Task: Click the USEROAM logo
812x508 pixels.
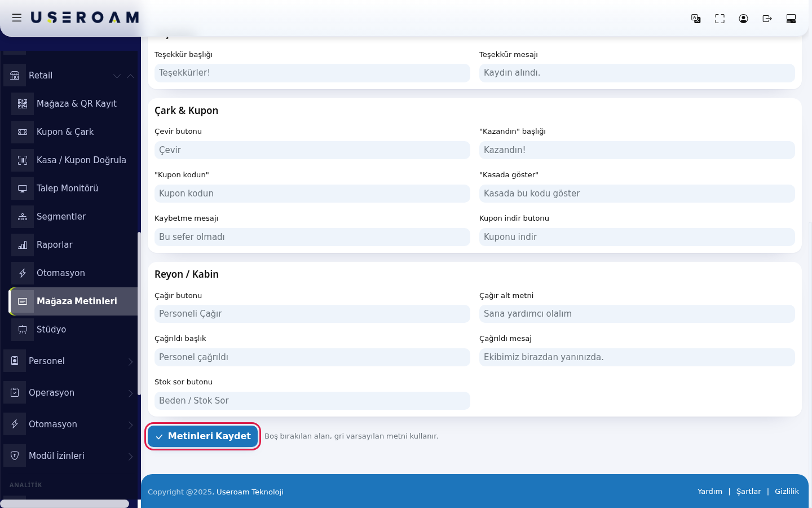Action: click(x=85, y=18)
